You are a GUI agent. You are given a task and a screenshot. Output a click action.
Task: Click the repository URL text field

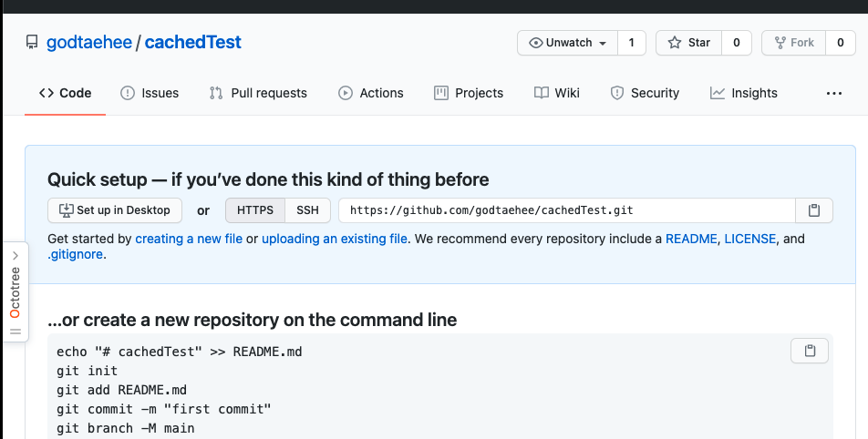coord(565,210)
